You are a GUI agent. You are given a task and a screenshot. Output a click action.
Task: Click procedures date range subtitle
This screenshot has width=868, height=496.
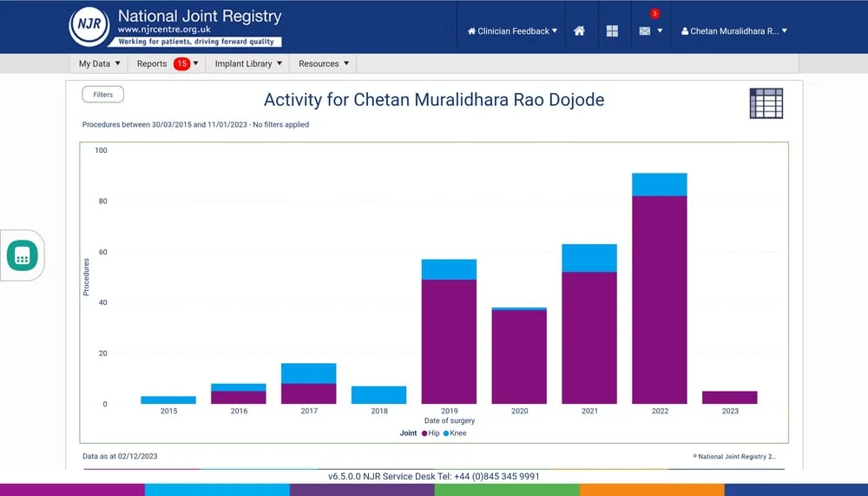pyautogui.click(x=195, y=125)
